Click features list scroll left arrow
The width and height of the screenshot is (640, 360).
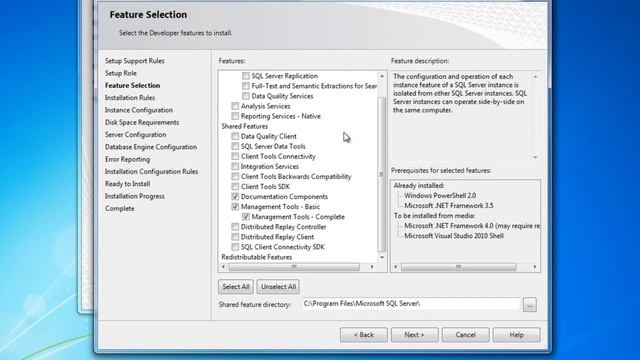click(223, 267)
